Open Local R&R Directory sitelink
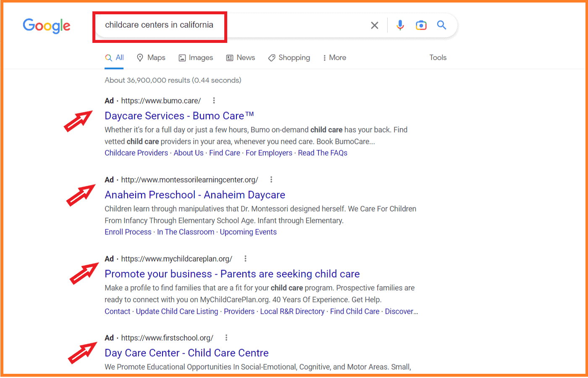 (x=292, y=312)
